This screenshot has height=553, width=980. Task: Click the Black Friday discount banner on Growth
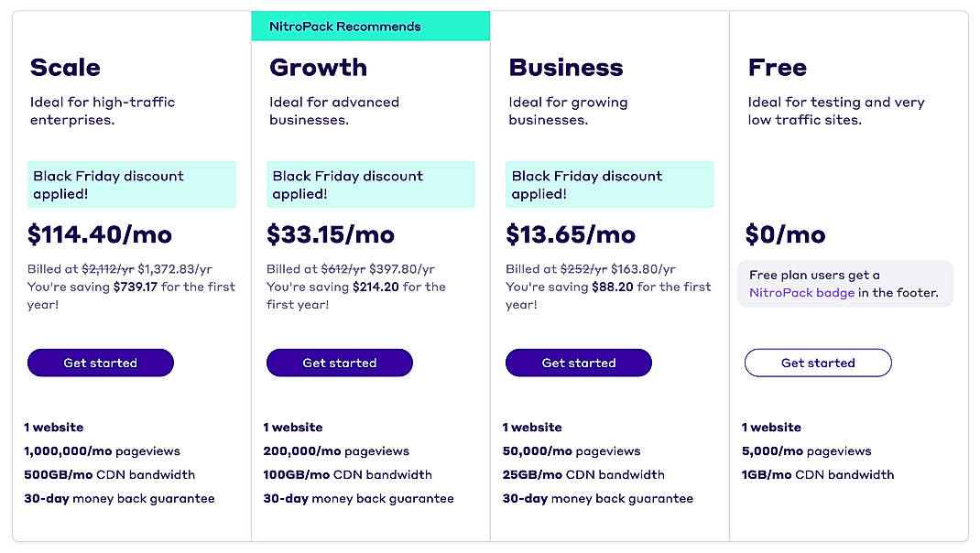tap(370, 184)
